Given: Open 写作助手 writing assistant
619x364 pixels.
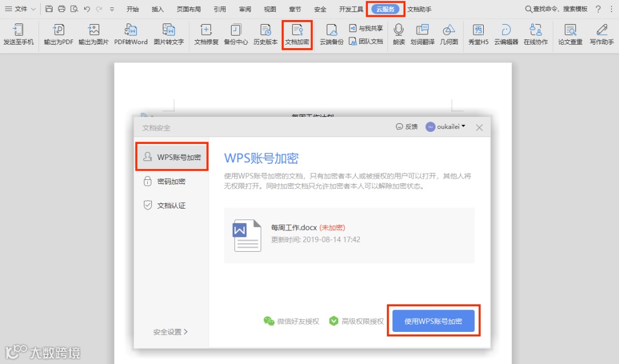Looking at the screenshot, I should 602,34.
